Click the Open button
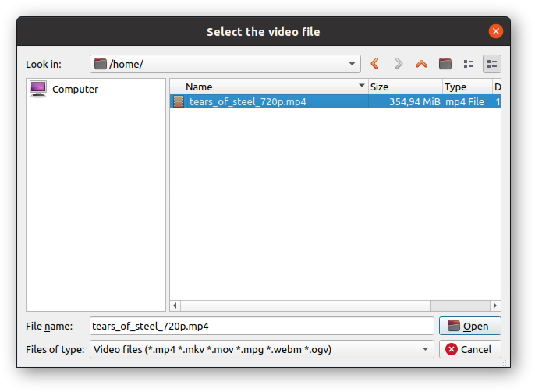The width and height of the screenshot is (535, 392). pyautogui.click(x=469, y=326)
